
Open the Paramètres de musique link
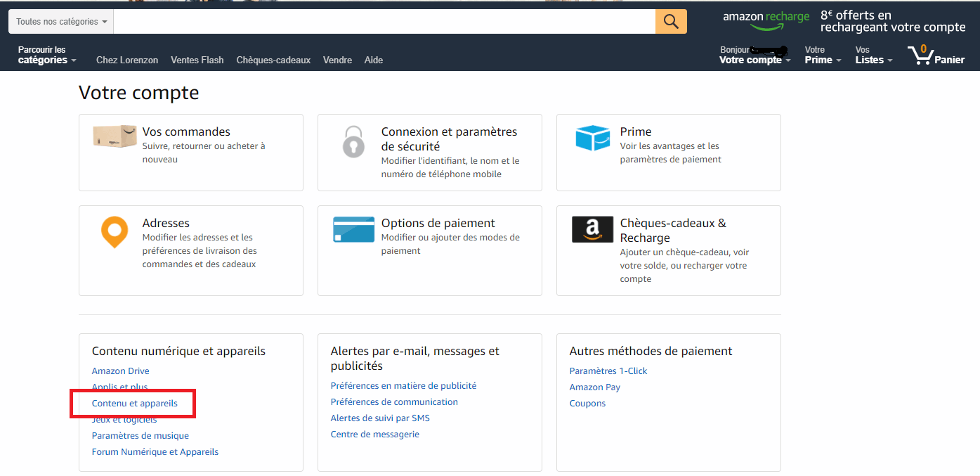coord(141,435)
